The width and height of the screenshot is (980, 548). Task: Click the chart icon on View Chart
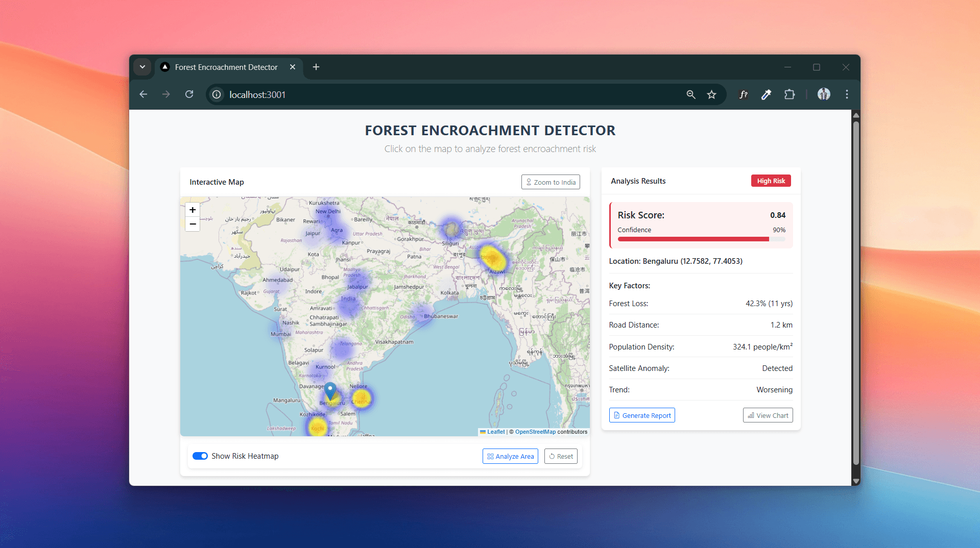tap(750, 415)
